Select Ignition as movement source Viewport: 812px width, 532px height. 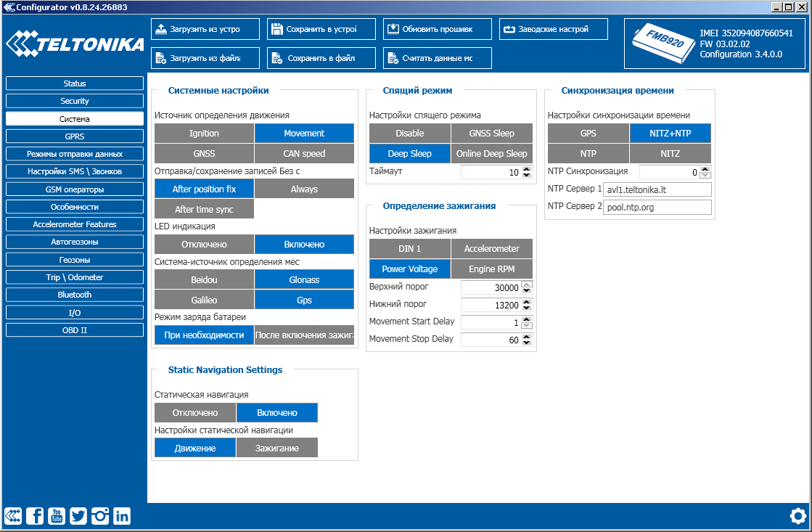204,134
